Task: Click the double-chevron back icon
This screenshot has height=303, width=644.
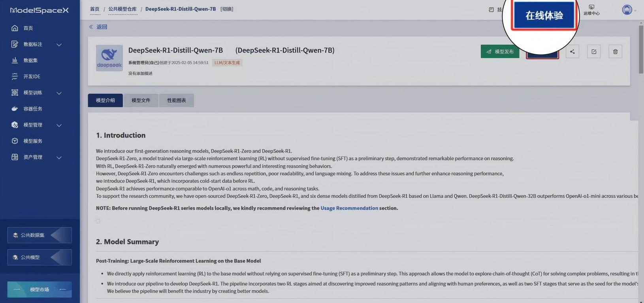Action: pos(91,27)
